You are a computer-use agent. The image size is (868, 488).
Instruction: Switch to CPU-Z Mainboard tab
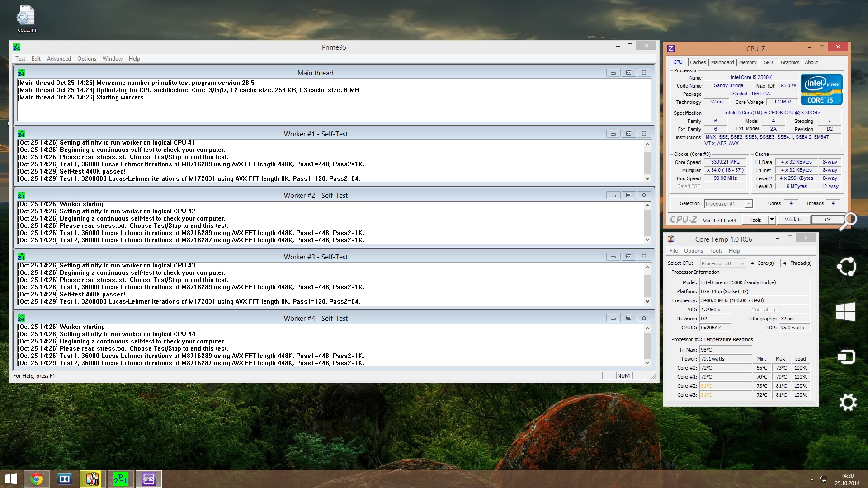[722, 62]
